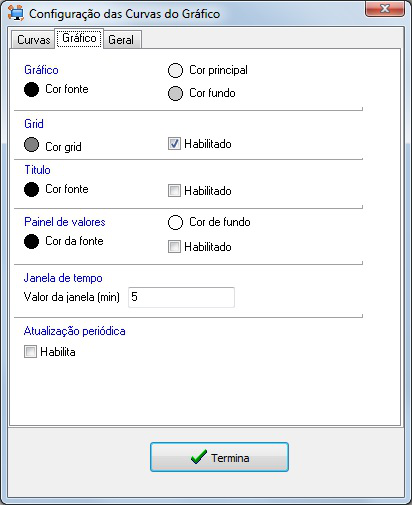Switch to the Curvas tab
The height and width of the screenshot is (505, 412).
[33, 40]
